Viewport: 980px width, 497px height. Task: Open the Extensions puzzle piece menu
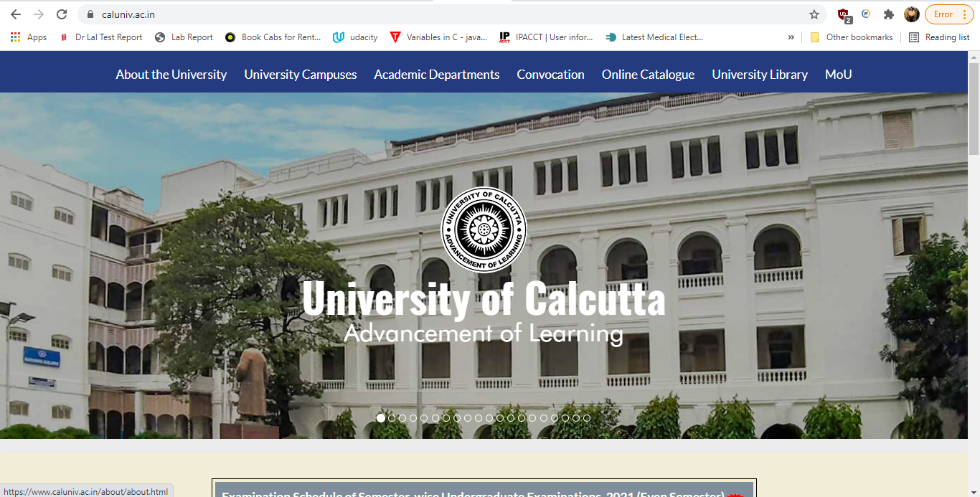click(x=889, y=14)
